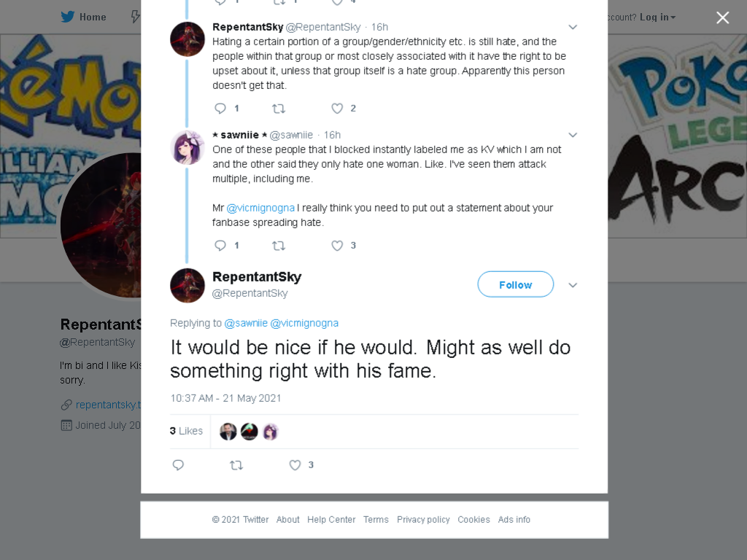View the 3 Likes list
Image resolution: width=747 pixels, height=560 pixels.
(x=186, y=431)
